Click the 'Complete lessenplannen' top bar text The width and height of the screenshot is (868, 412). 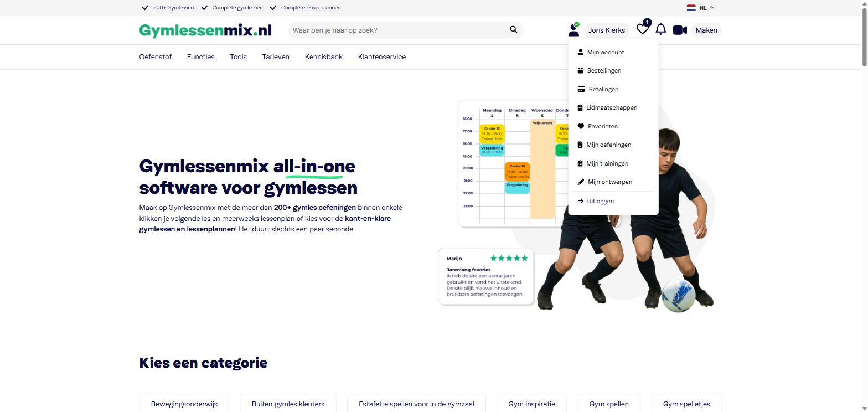coord(311,8)
